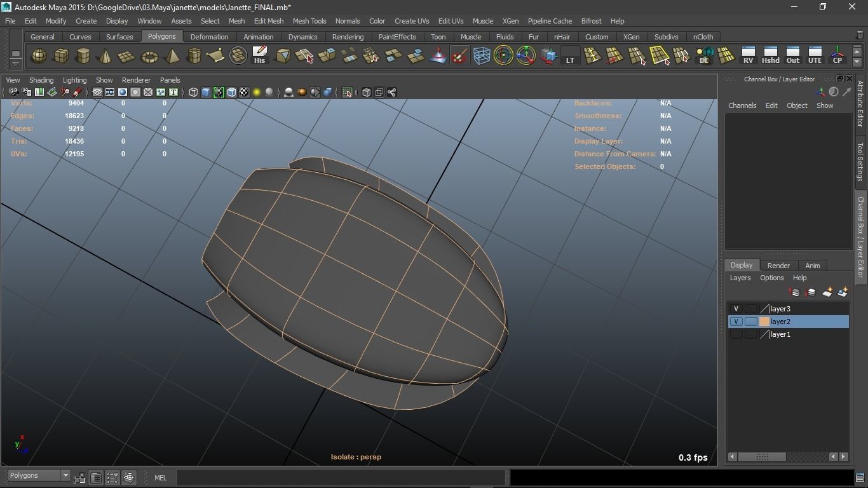This screenshot has height=488, width=868.
Task: Open the viewport Panels menu
Action: (x=170, y=80)
